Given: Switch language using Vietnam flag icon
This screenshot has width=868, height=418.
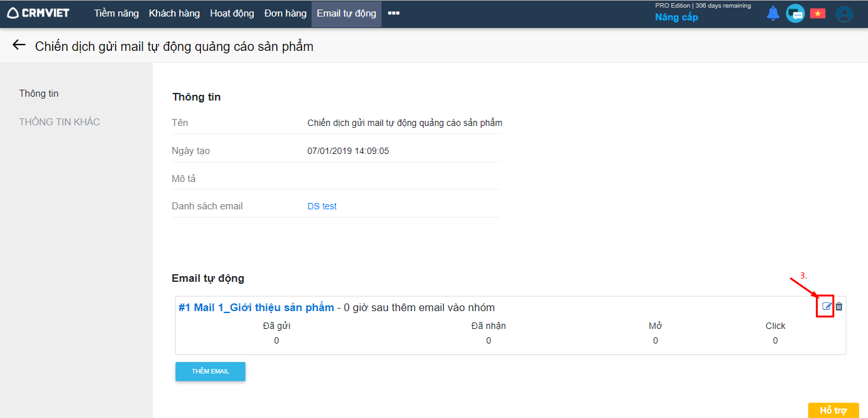Looking at the screenshot, I should pos(817,13).
